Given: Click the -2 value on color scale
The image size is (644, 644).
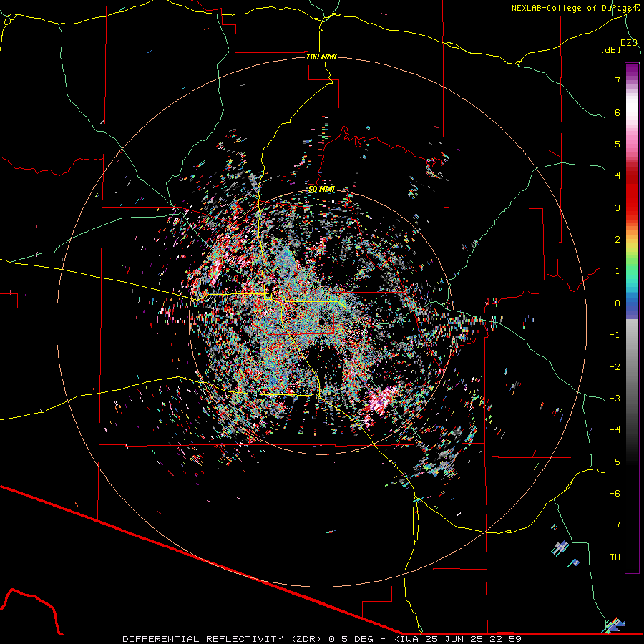Looking at the screenshot, I should 615,367.
